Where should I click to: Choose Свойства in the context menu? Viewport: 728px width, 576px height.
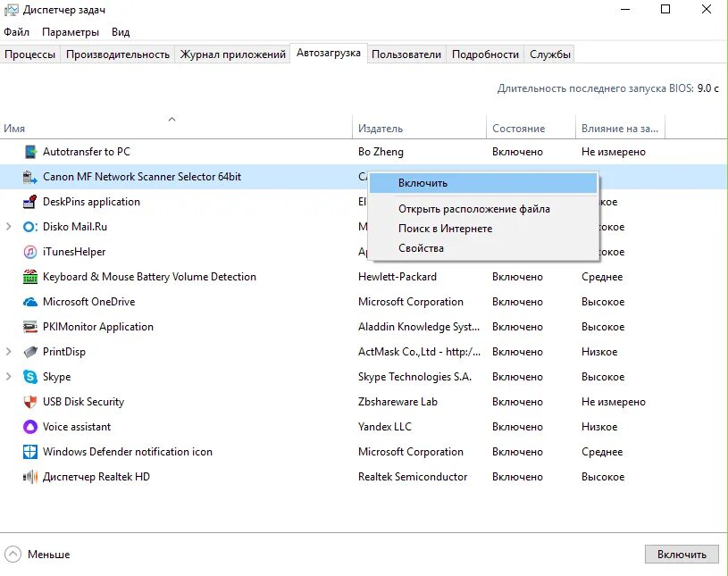[x=483, y=248]
